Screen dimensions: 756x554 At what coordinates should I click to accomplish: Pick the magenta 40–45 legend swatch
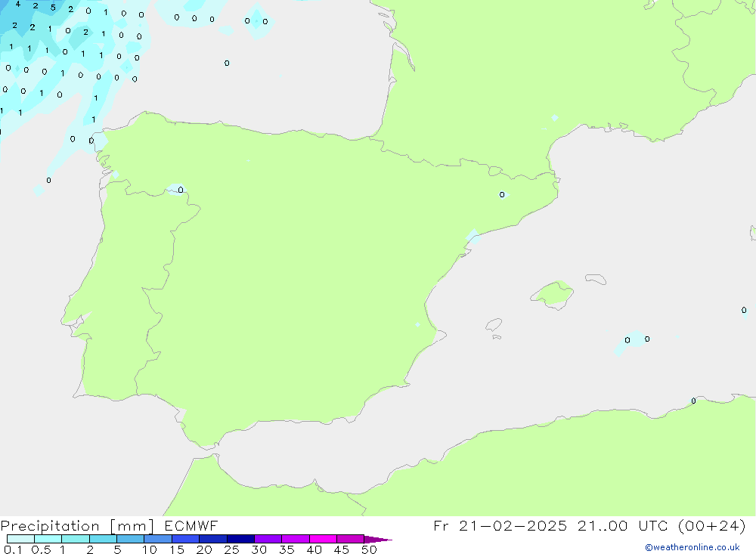click(x=323, y=539)
